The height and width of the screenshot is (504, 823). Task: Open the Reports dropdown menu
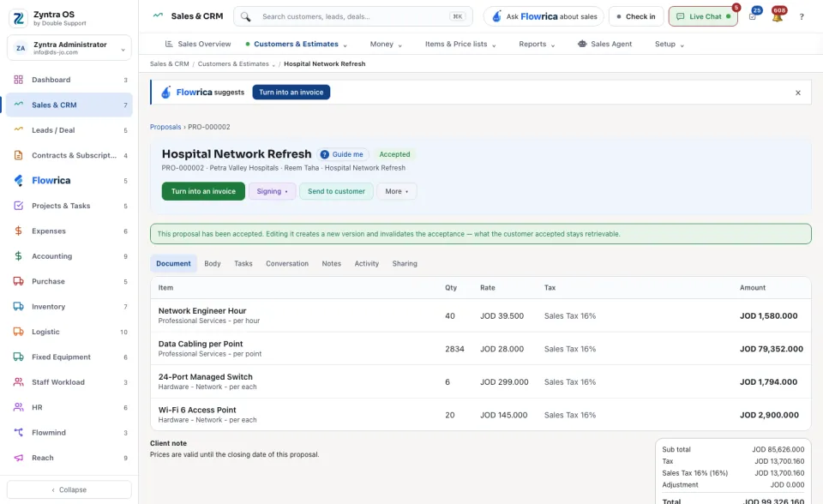pos(537,44)
